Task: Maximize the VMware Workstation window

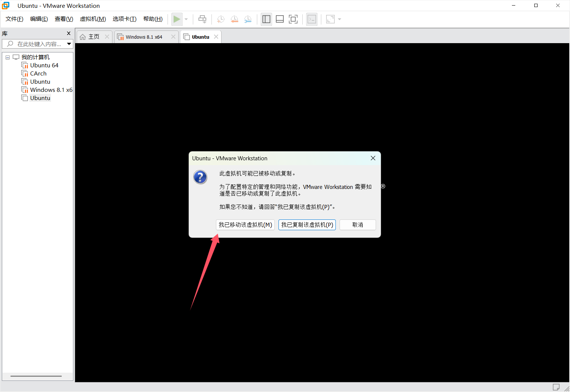Action: pos(536,6)
